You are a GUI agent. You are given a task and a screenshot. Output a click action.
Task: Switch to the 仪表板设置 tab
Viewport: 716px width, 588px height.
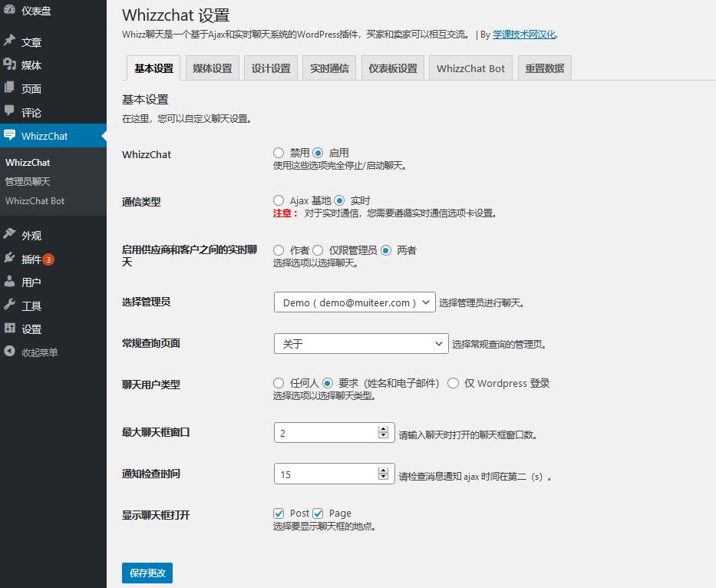click(393, 68)
